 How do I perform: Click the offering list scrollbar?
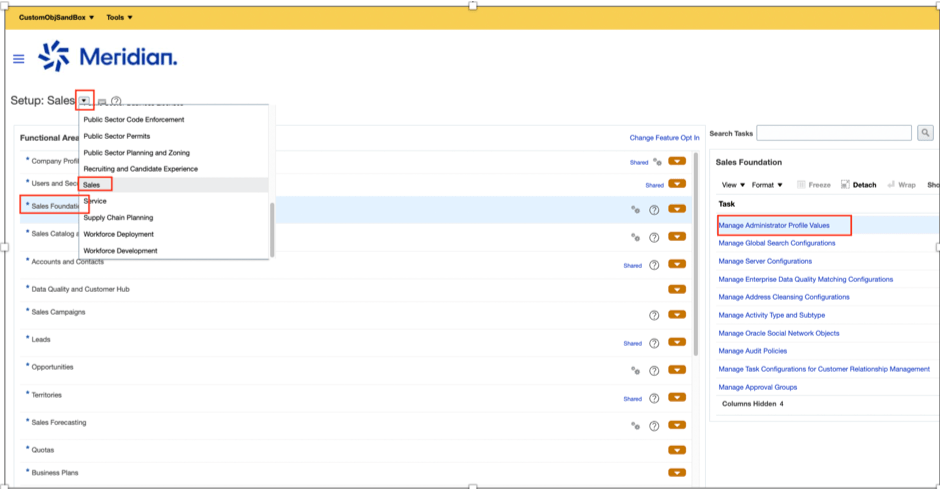click(x=273, y=228)
